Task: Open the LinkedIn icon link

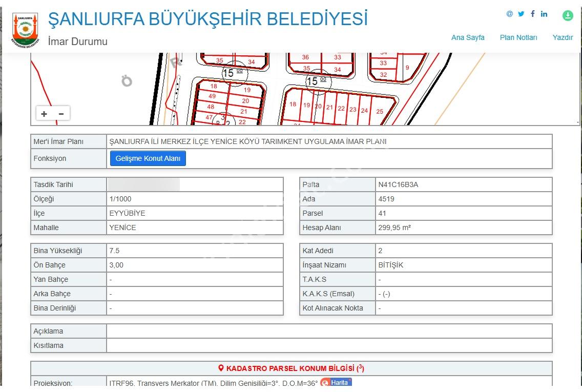Action: coord(544,14)
